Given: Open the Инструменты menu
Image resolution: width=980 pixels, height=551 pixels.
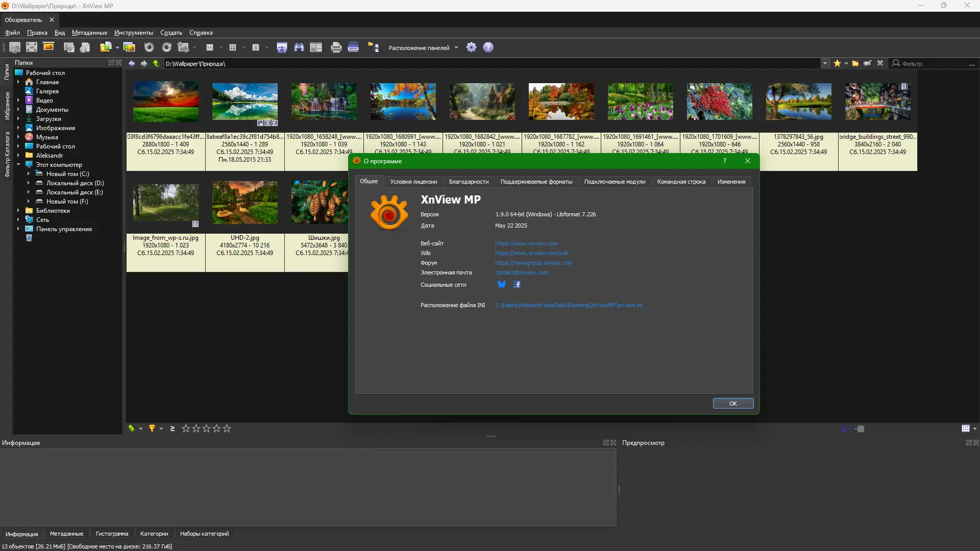Looking at the screenshot, I should 133,33.
